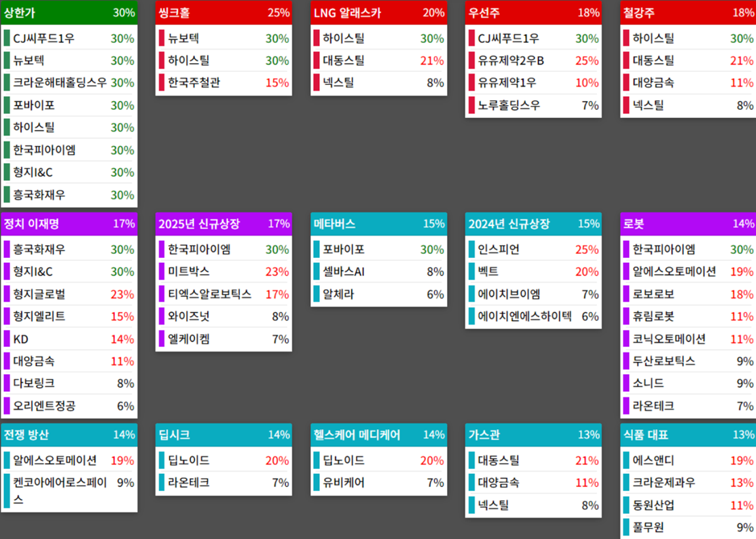The image size is (756, 539).
Task: Click 뉴보텍 row in 씽크홀 card
Action: click(223, 39)
